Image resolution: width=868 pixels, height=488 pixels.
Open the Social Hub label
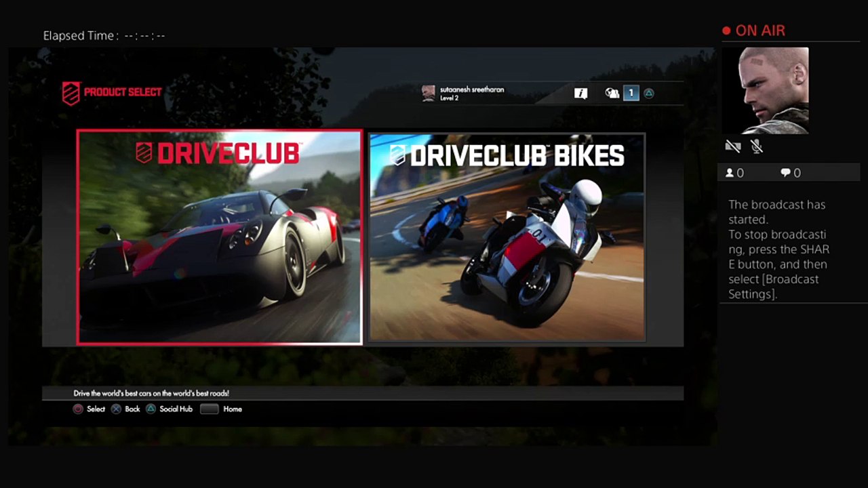[176, 409]
